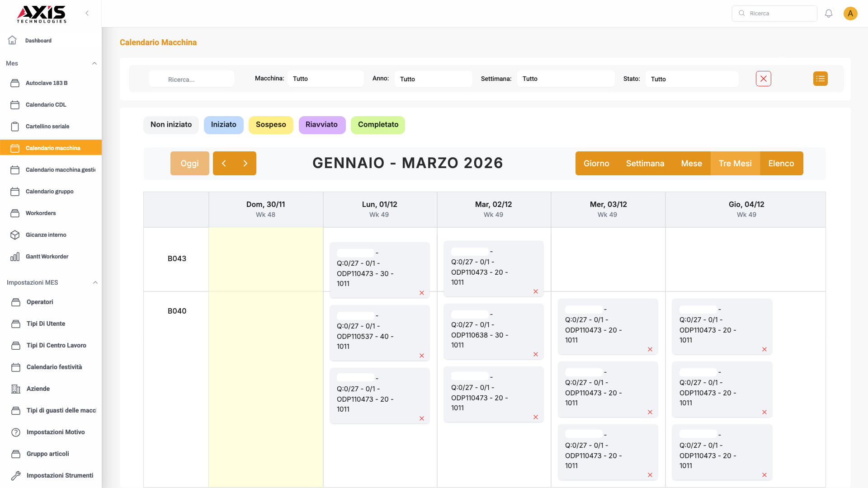This screenshot has width=868, height=488.
Task: Open Impostazioni Strumenti wrench item
Action: [x=60, y=475]
